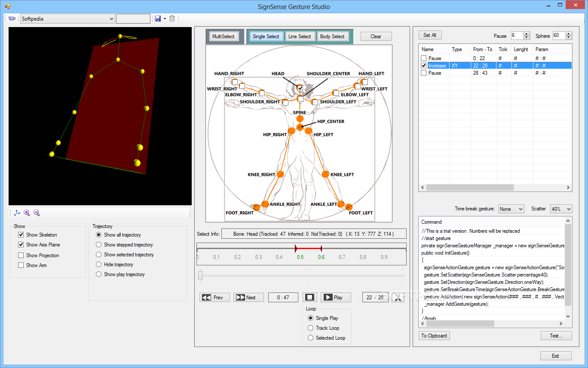The width and height of the screenshot is (588, 368).
Task: Check the HAND_RIGHT joint checkbox
Action: [235, 82]
